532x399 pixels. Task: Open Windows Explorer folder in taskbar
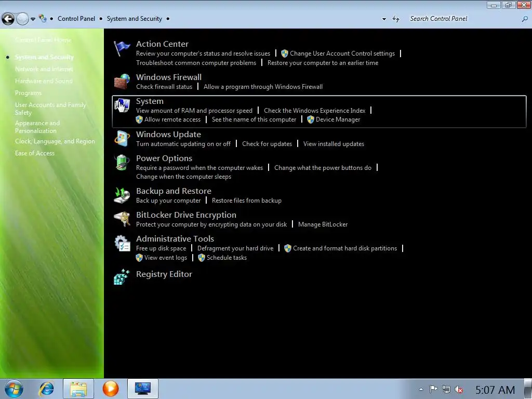coord(78,389)
